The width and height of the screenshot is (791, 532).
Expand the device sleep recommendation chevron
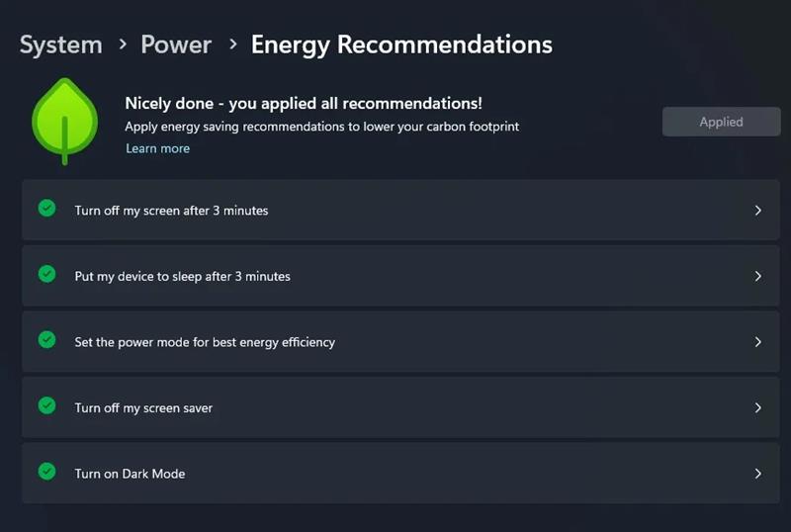tap(758, 276)
